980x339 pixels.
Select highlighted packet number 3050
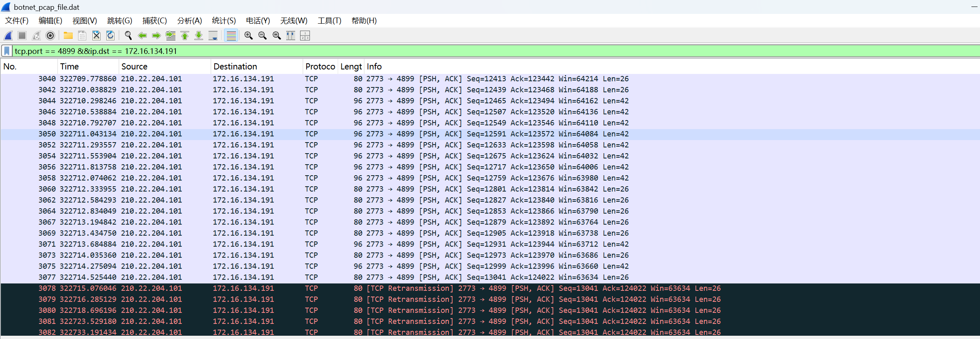tap(490, 134)
